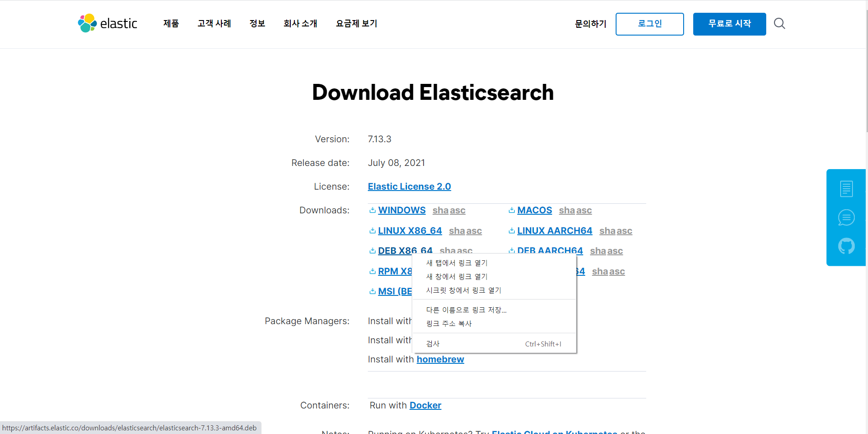868x434 pixels.
Task: Choose 다른 이름으로 링크 저장 in context menu
Action: coord(494,310)
